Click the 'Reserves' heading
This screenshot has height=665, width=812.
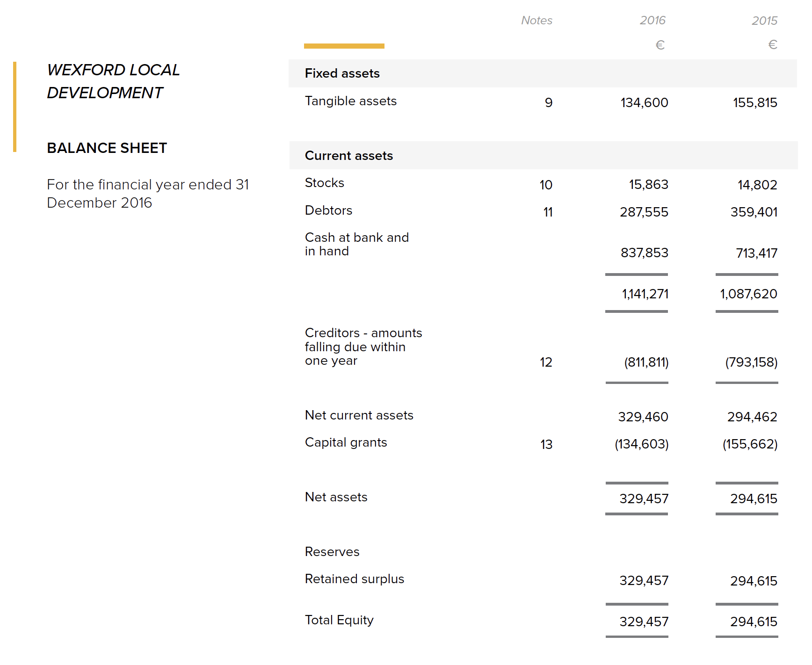(332, 552)
